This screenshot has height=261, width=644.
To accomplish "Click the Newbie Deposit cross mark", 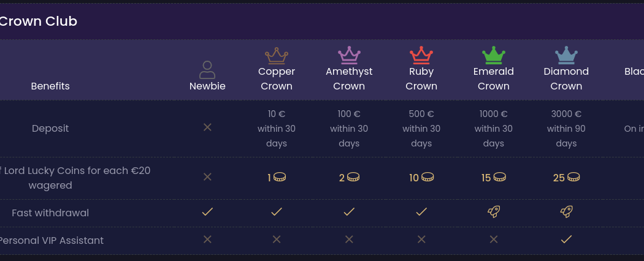I will (x=207, y=127).
